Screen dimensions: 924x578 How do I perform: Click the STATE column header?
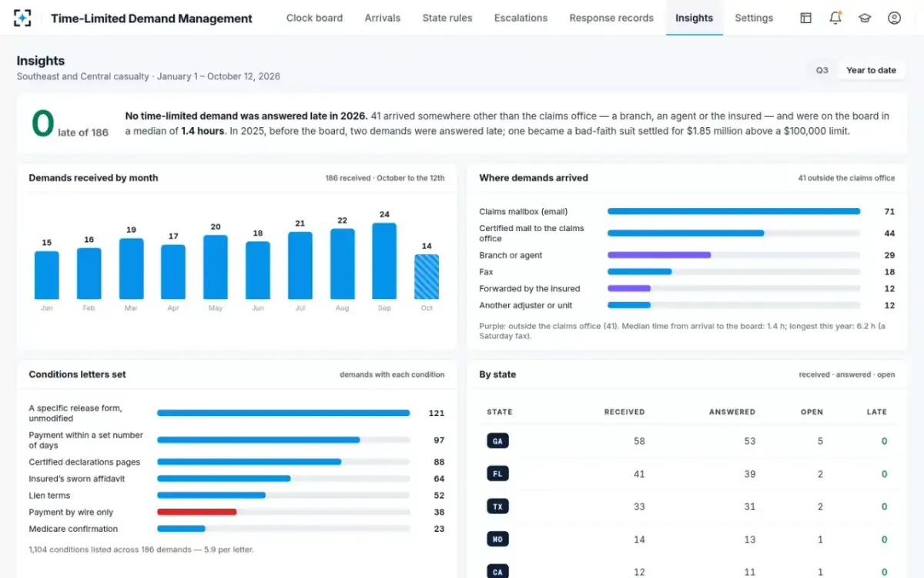(x=500, y=412)
